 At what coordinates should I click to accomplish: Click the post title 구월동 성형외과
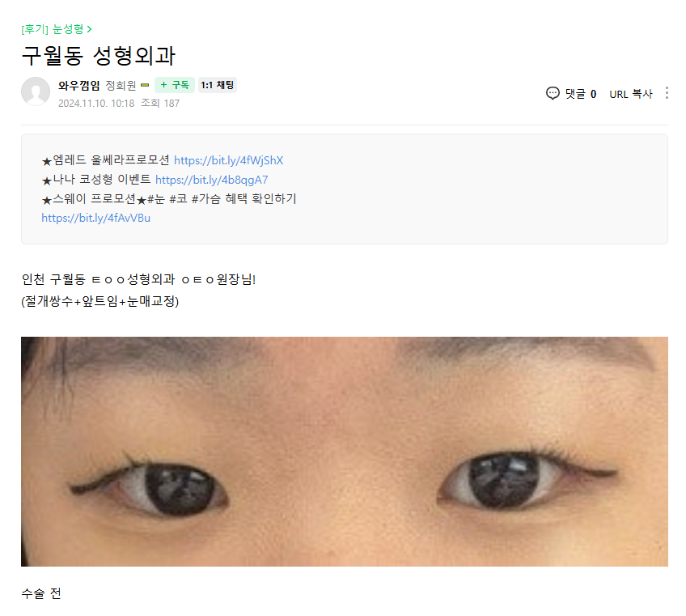point(99,56)
